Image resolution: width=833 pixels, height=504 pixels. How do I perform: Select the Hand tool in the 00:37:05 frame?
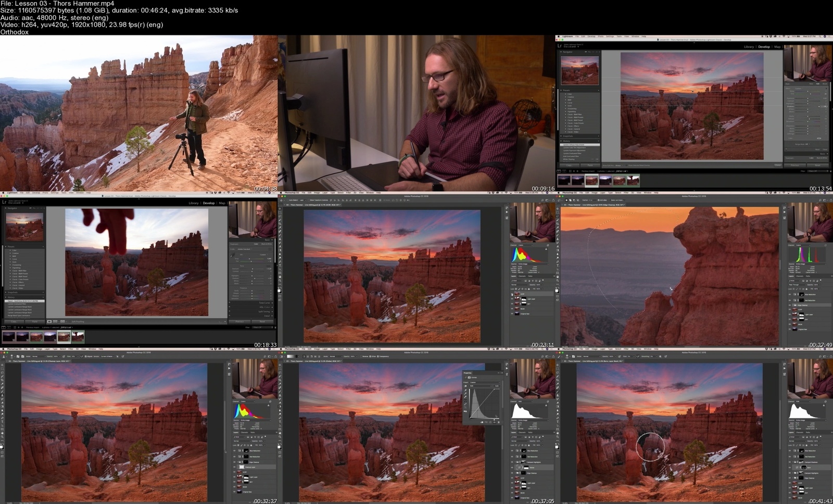[x=280, y=433]
